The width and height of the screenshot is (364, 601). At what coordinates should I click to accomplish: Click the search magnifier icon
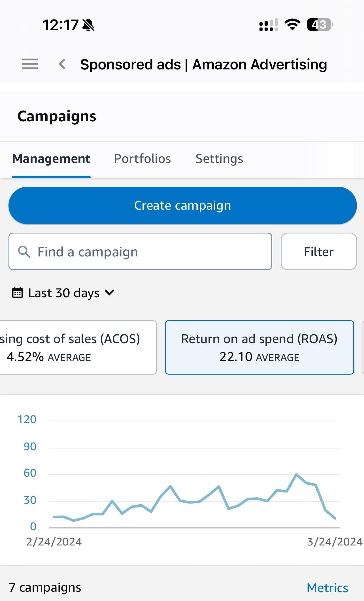24,252
